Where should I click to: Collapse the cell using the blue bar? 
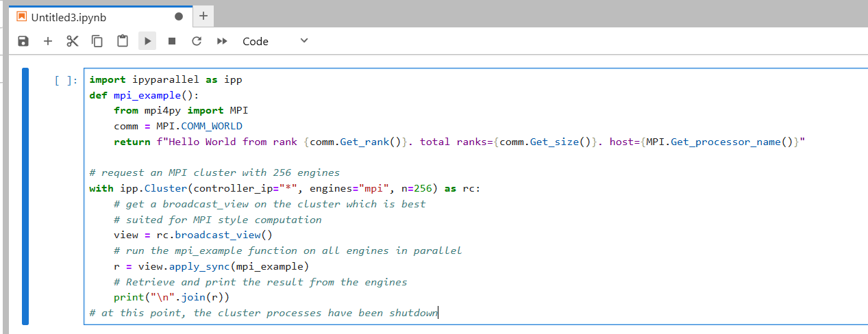pos(25,196)
